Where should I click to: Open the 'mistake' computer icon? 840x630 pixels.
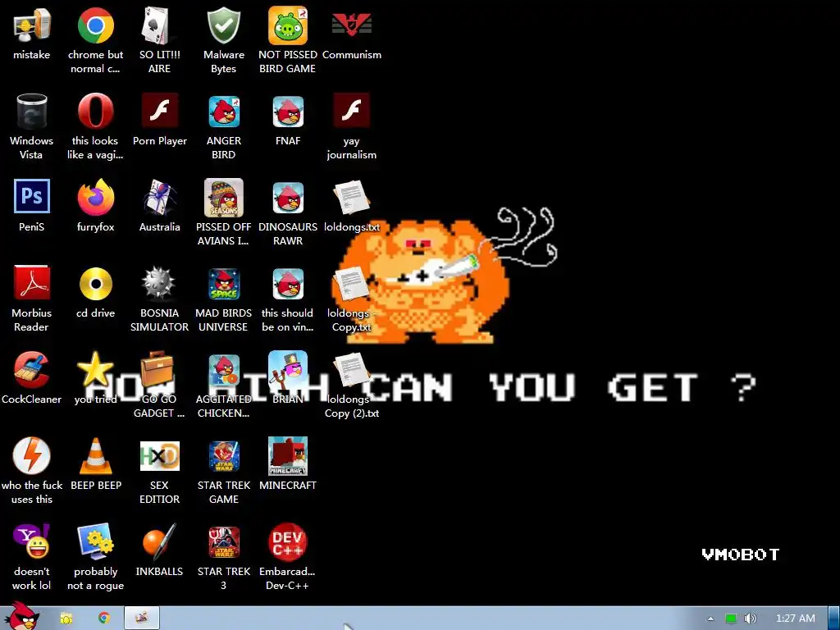[x=32, y=25]
